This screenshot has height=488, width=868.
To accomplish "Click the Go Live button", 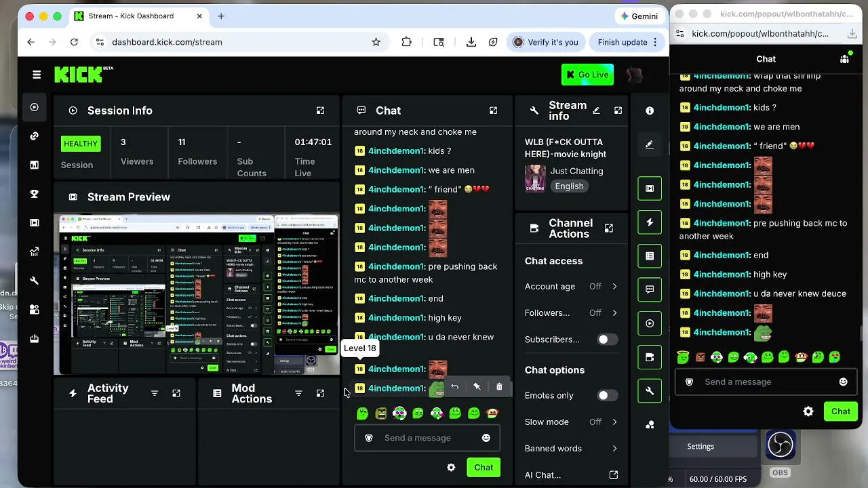I will pos(587,75).
